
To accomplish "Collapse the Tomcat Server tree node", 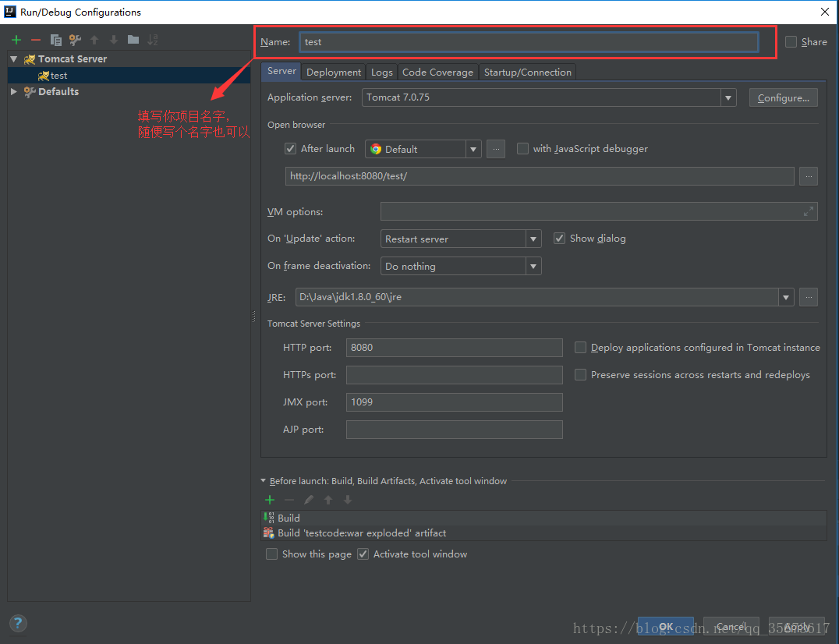I will click(14, 58).
